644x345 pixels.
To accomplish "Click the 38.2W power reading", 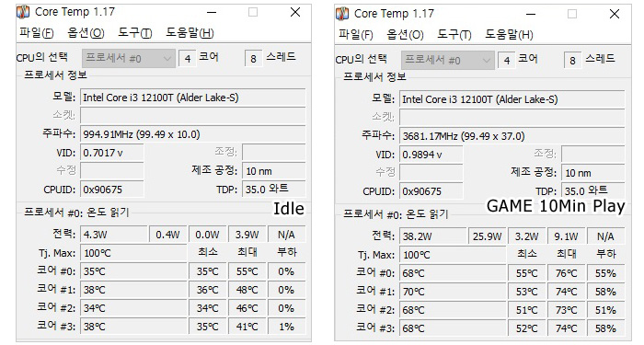I will (433, 236).
